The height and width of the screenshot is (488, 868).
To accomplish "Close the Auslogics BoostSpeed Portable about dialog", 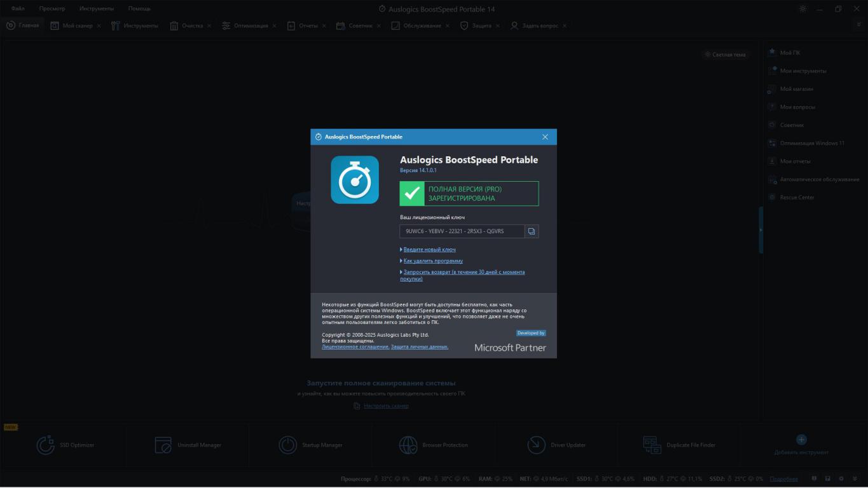I will (x=545, y=137).
